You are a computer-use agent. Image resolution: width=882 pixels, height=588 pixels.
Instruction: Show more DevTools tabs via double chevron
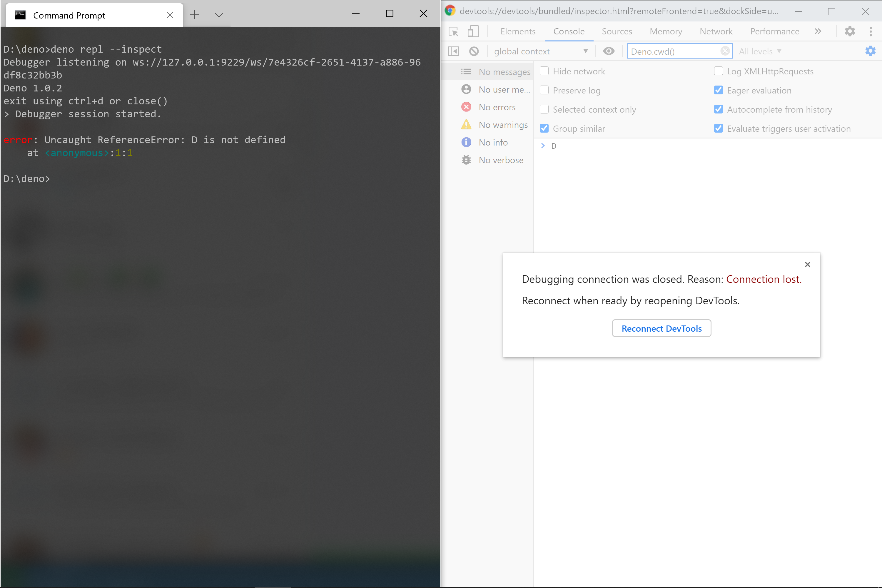(818, 31)
